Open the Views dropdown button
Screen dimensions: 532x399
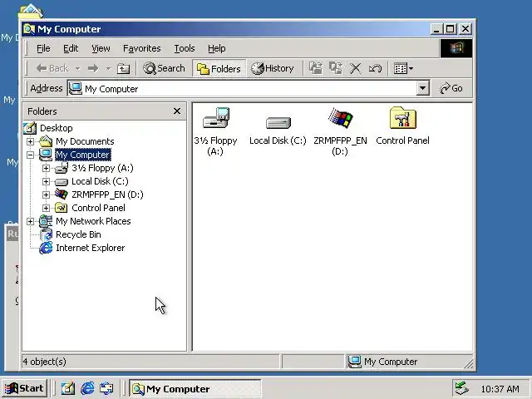click(403, 68)
